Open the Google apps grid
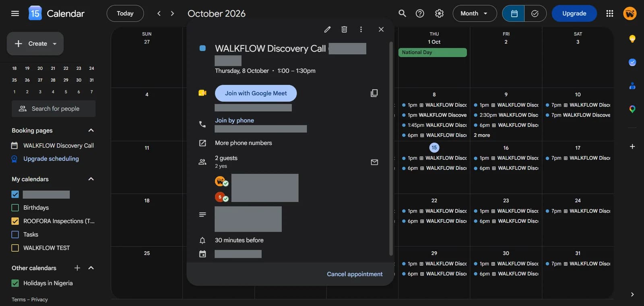The image size is (644, 306). click(610, 13)
